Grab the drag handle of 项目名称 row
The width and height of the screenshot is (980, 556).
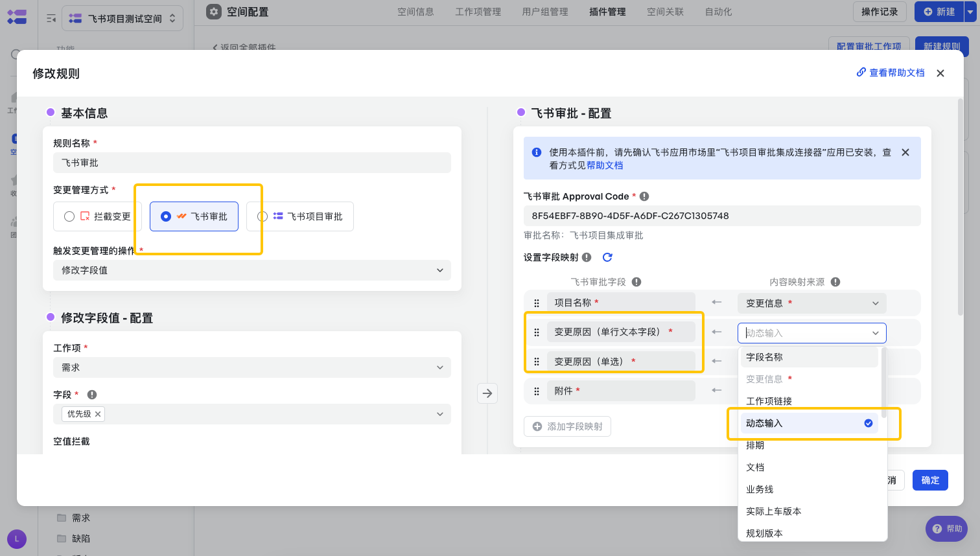click(x=537, y=303)
